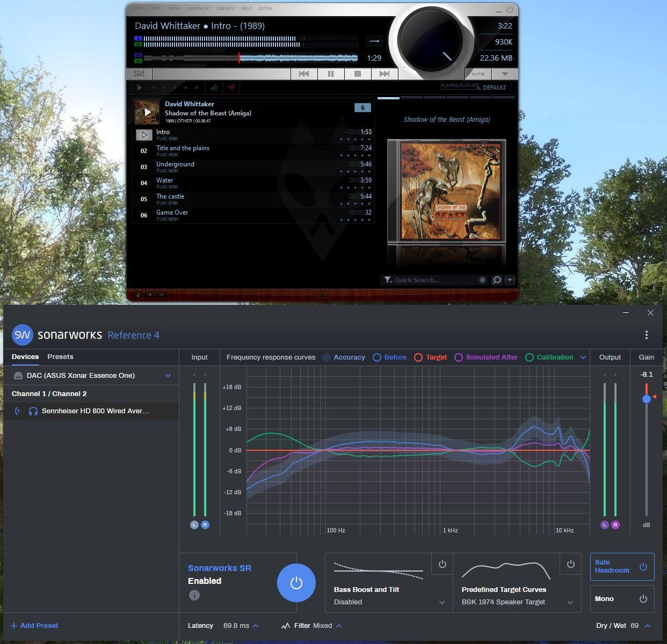
Task: Open the search options dropdown arrow
Action: [x=510, y=280]
